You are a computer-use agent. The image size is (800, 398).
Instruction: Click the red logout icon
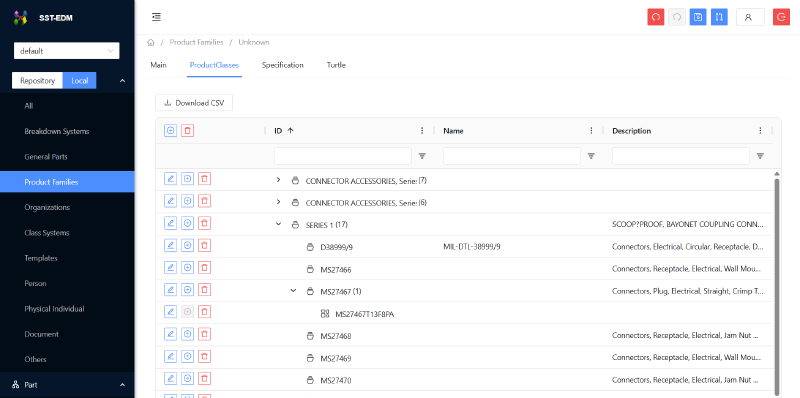click(781, 17)
